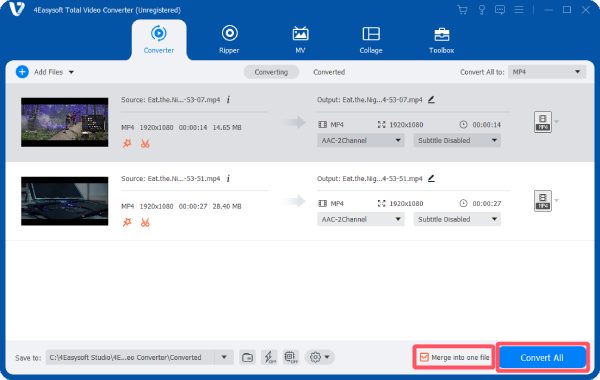Open edit effects star for 53-07.mp4
The height and width of the screenshot is (380, 600).
click(x=127, y=144)
